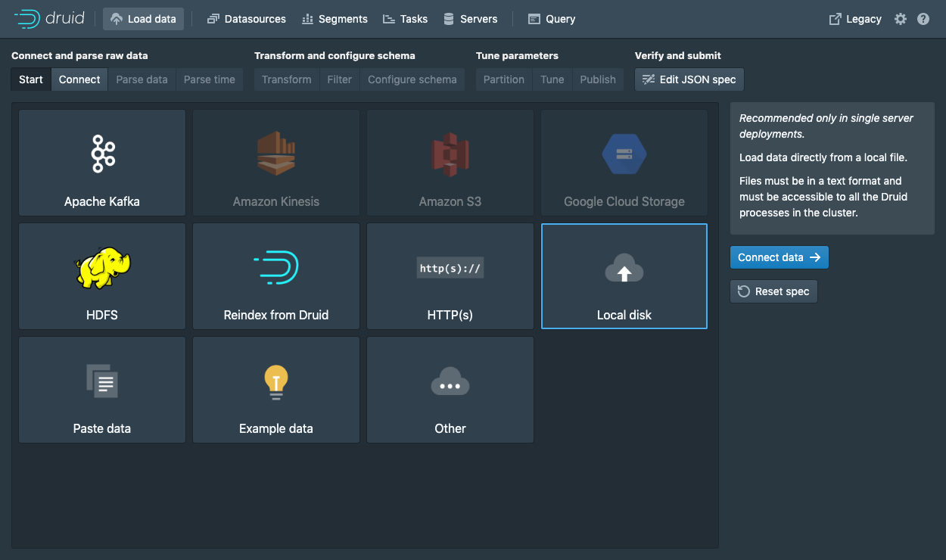Choose the Amazon Kinesis label
This screenshot has width=946, height=560.
click(276, 201)
